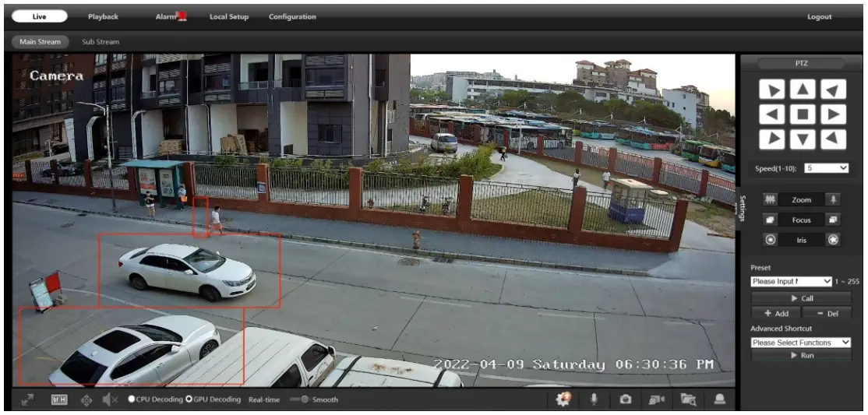Unmute audio with the crossed speaker icon
Screen dimensions: 868x415
pos(110,399)
